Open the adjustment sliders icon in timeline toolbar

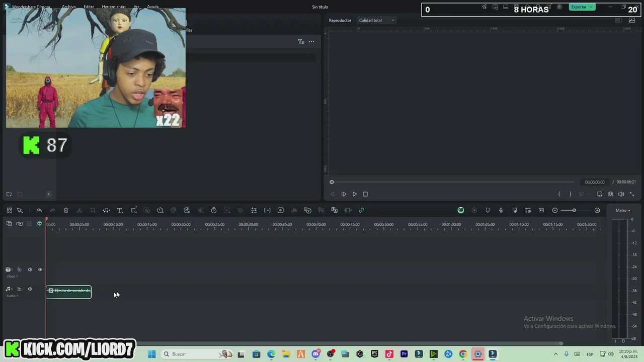click(254, 210)
